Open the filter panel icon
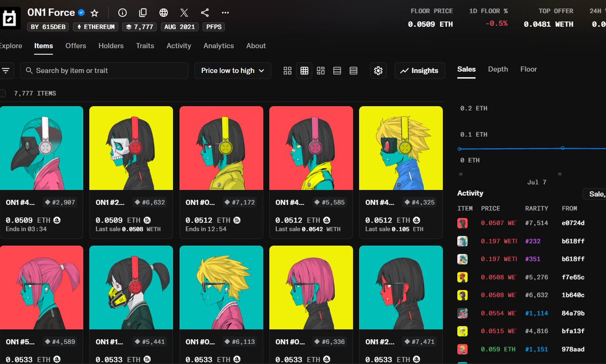The height and width of the screenshot is (364, 606). [x=6, y=71]
